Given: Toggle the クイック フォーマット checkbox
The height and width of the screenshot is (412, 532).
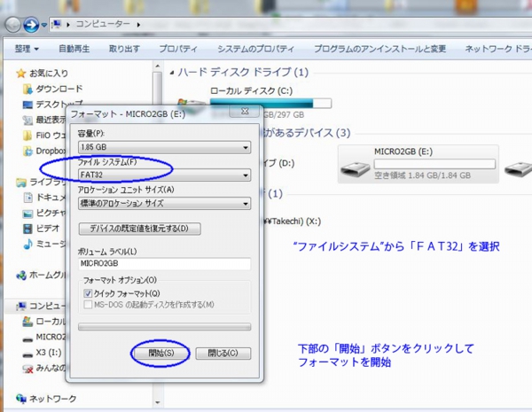Looking at the screenshot, I should (x=88, y=293).
